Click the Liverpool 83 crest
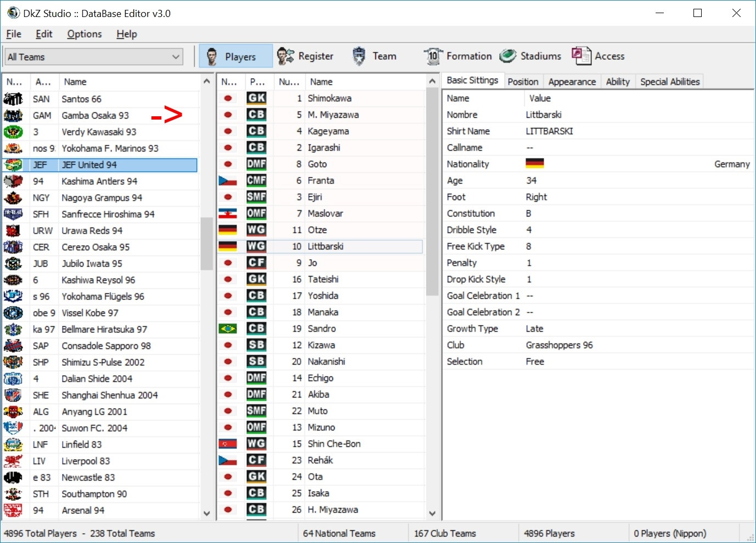This screenshot has width=756, height=543. [13, 461]
